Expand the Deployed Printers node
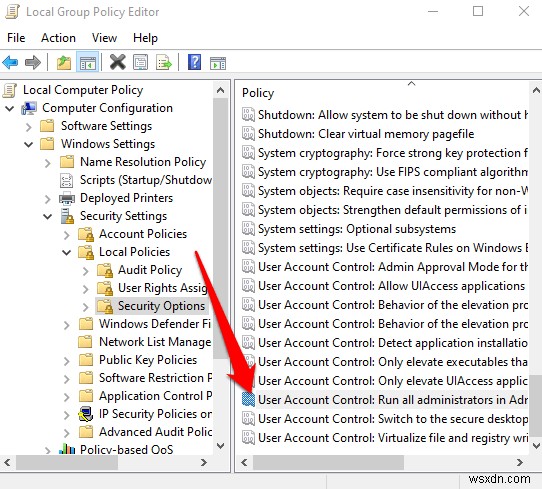This screenshot has height=489, width=542. tap(48, 199)
